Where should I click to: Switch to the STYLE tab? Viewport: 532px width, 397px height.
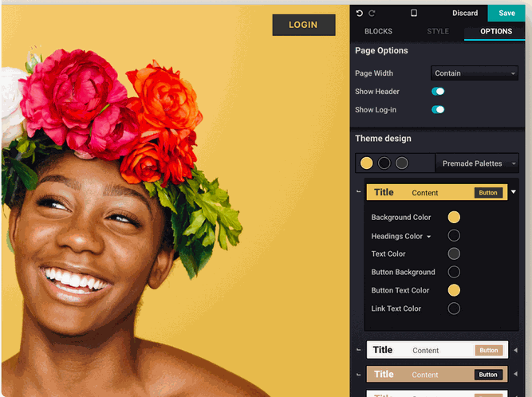coord(438,31)
